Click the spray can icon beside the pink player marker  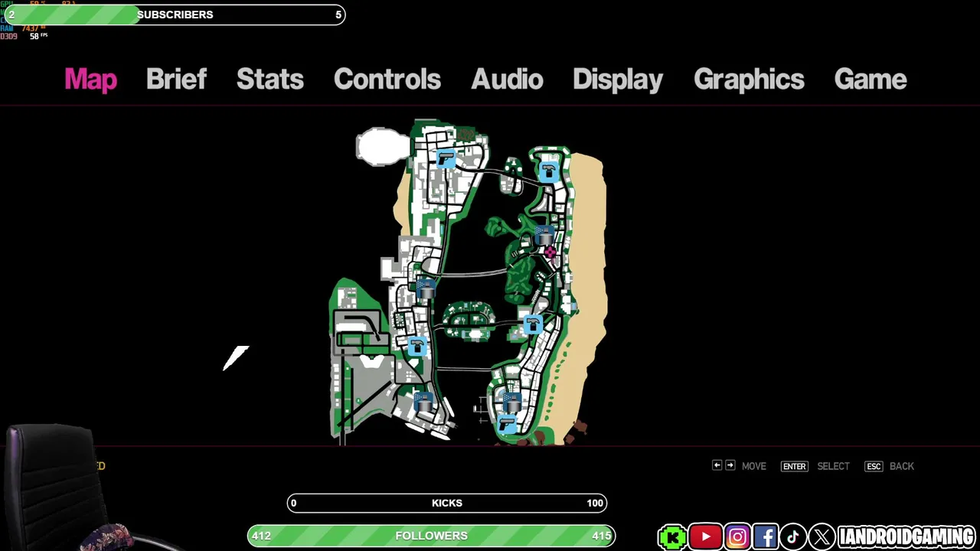[544, 234]
